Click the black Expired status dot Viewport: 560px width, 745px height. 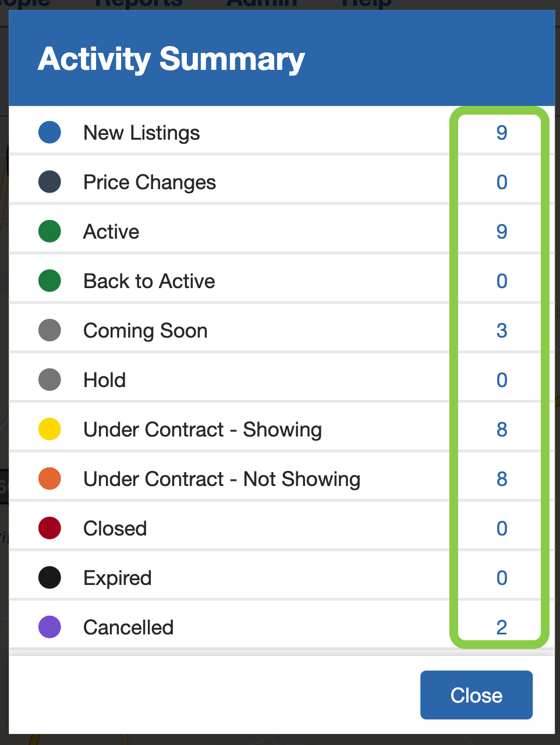point(50,578)
